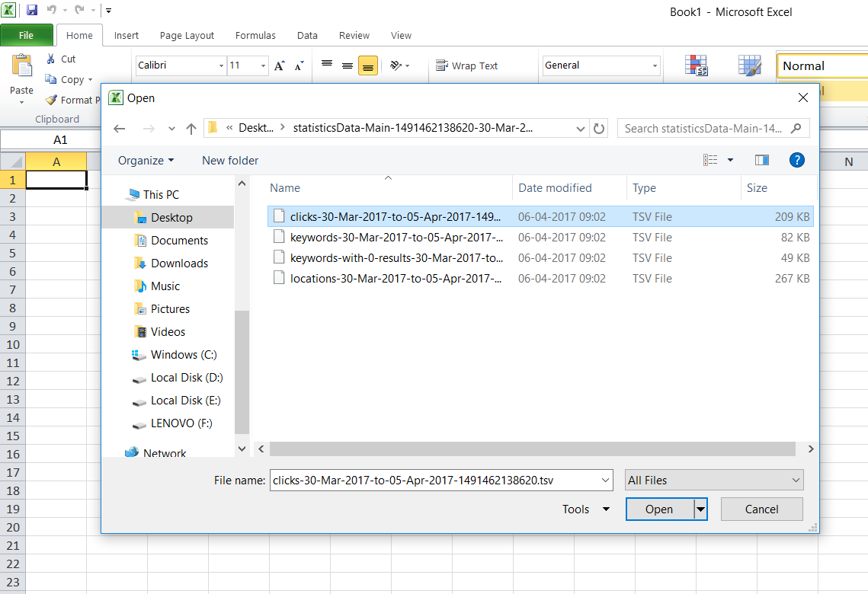Toggle the highlighted Bottom Align icon

(368, 65)
